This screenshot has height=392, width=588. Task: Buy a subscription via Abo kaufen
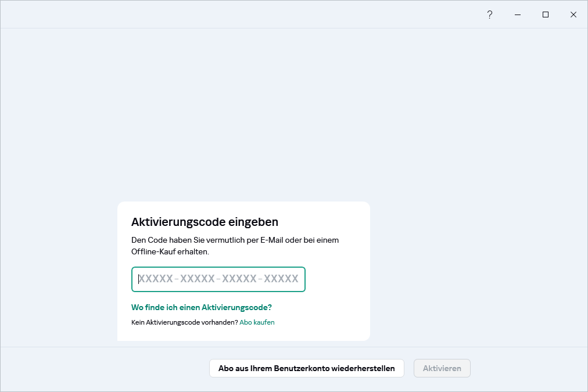(257, 322)
